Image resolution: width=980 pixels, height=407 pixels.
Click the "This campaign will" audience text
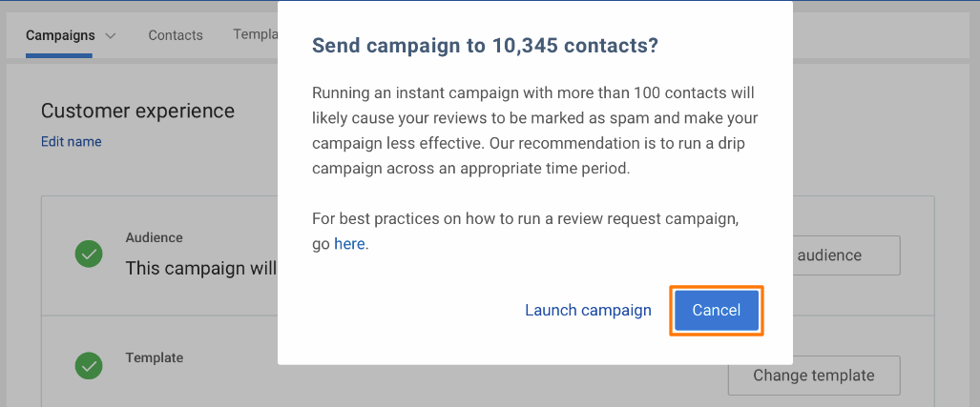(x=200, y=268)
